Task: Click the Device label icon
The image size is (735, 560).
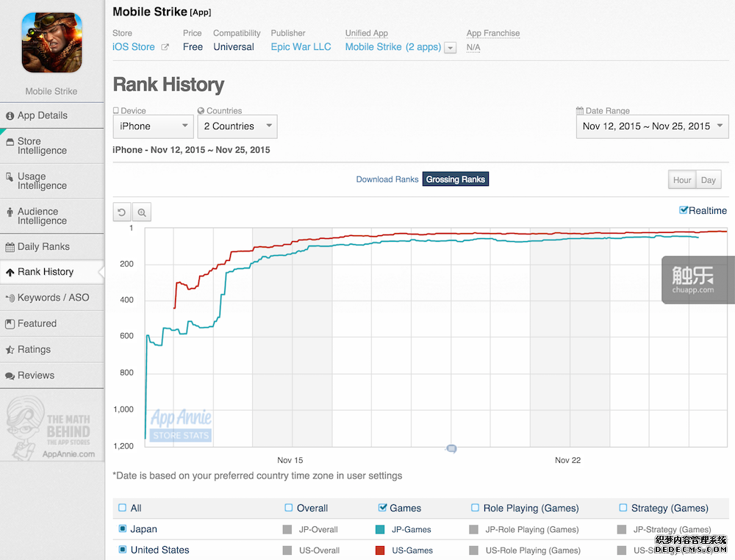Action: [116, 110]
